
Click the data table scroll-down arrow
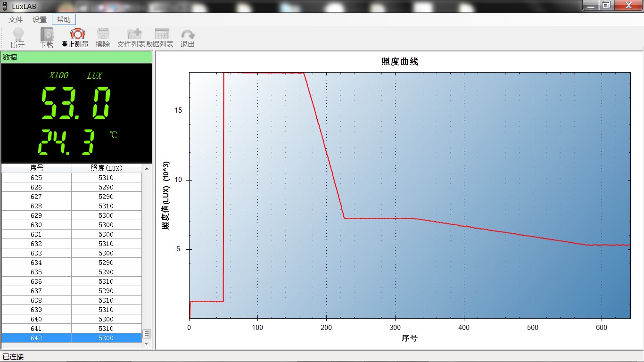pos(147,344)
